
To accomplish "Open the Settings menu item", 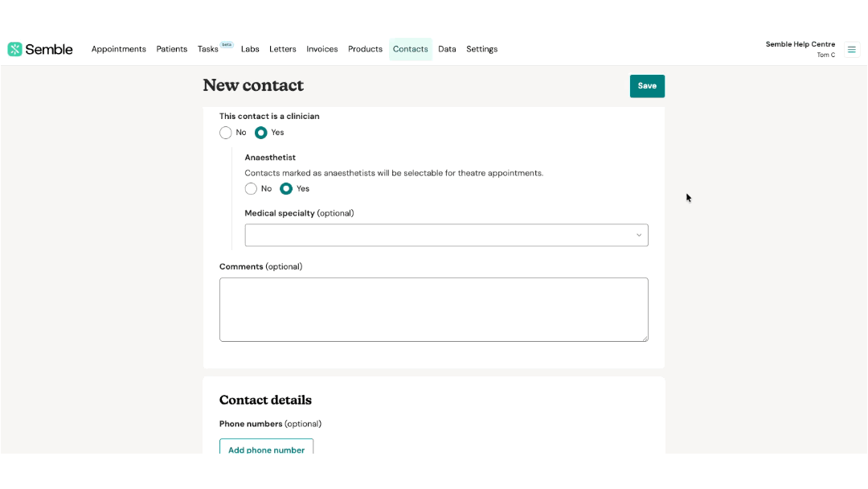I will point(482,49).
